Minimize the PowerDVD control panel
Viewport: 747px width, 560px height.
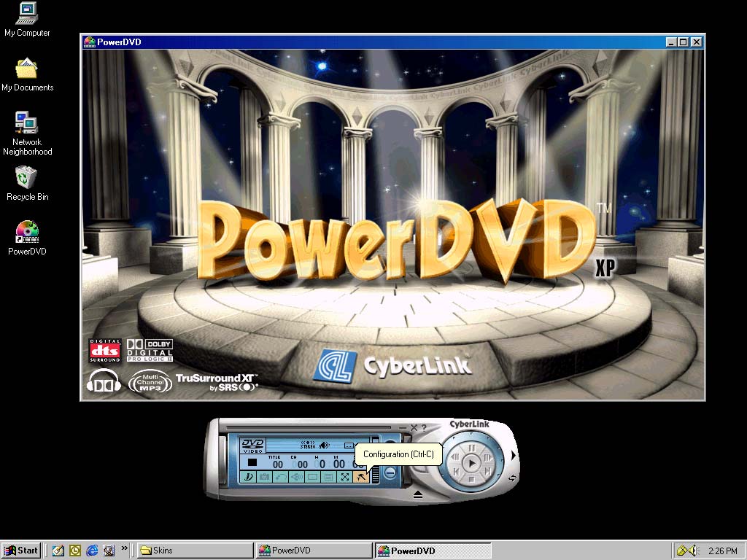pos(403,428)
